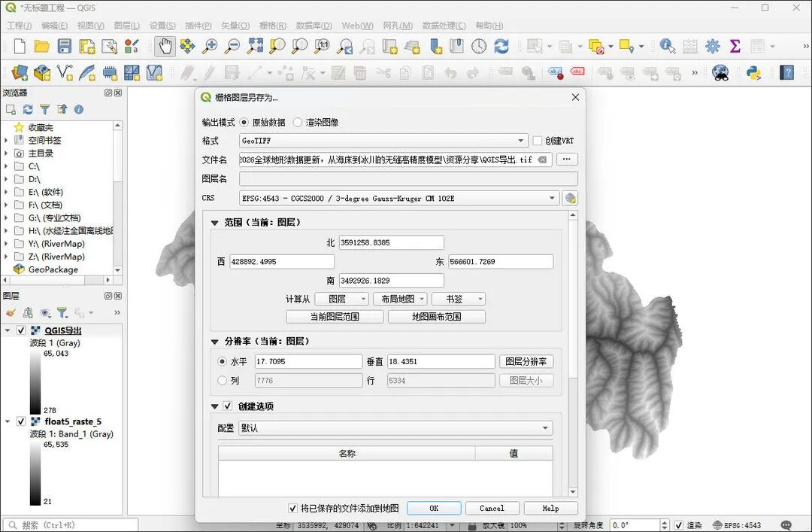Screen dimensions: 812x532
Task: Click the New Shapefile Layer icon
Action: [65, 72]
